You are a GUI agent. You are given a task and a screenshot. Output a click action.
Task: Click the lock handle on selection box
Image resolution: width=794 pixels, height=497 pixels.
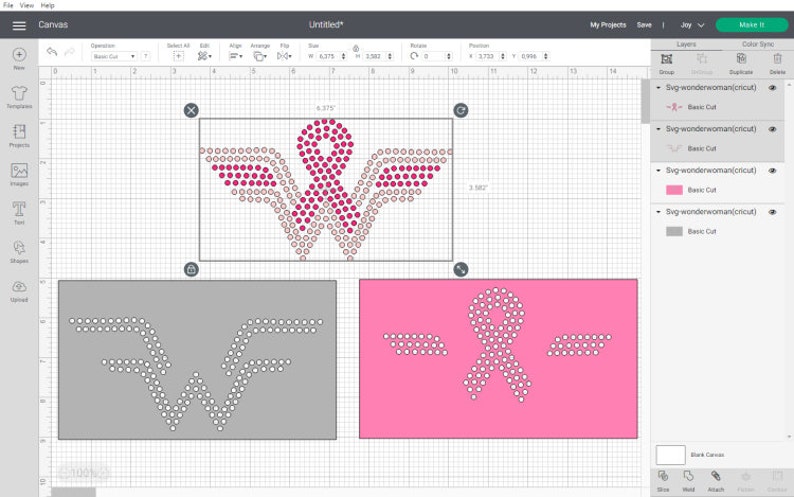pyautogui.click(x=191, y=270)
